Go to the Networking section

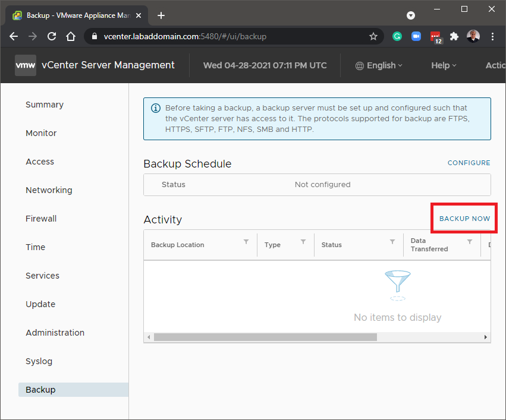pyautogui.click(x=49, y=190)
